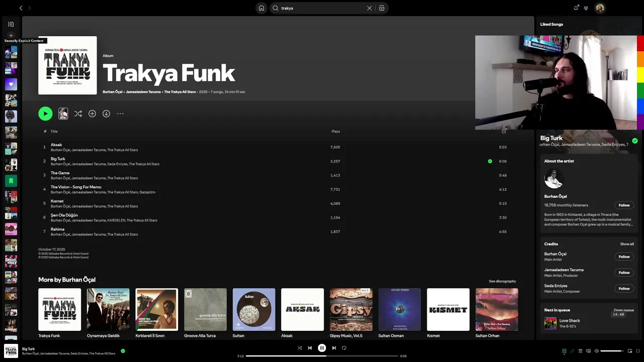The width and height of the screenshot is (644, 362).
Task: Open The Trakya All Stars link under title
Action: [180, 92]
